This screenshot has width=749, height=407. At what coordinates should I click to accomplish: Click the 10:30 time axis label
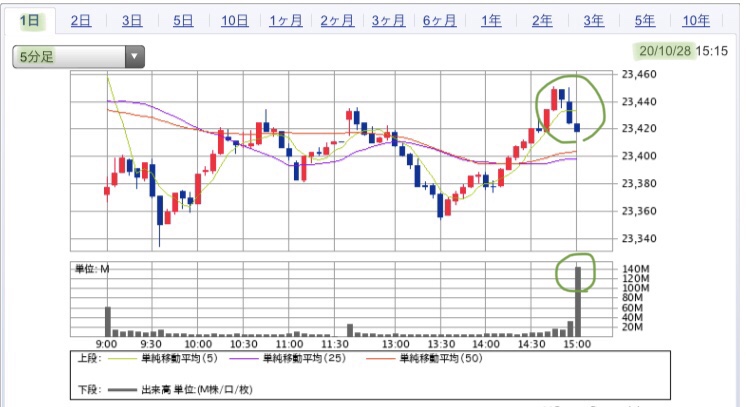point(244,344)
